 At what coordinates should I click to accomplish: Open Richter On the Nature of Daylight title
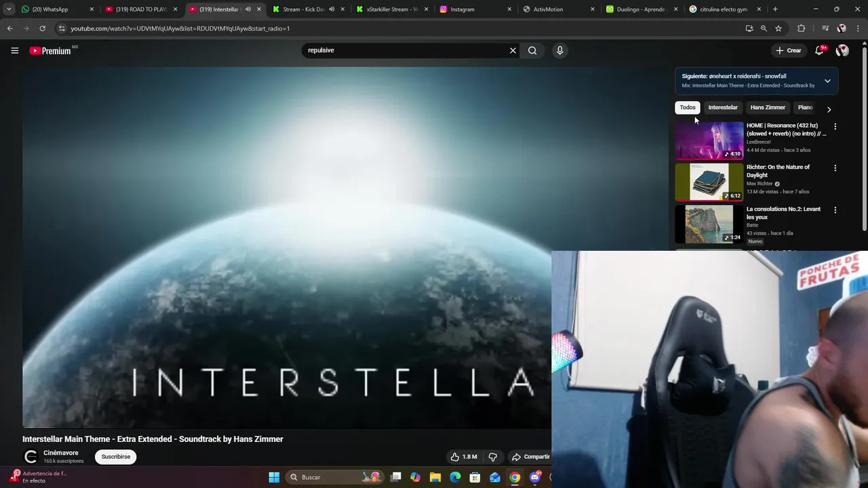click(778, 171)
